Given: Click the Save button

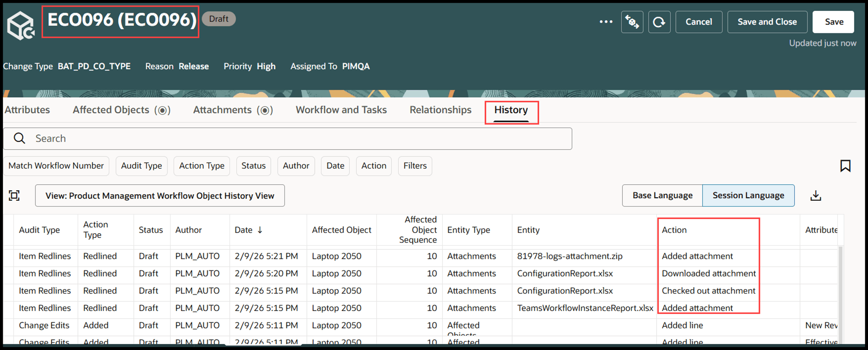Looking at the screenshot, I should pos(834,22).
